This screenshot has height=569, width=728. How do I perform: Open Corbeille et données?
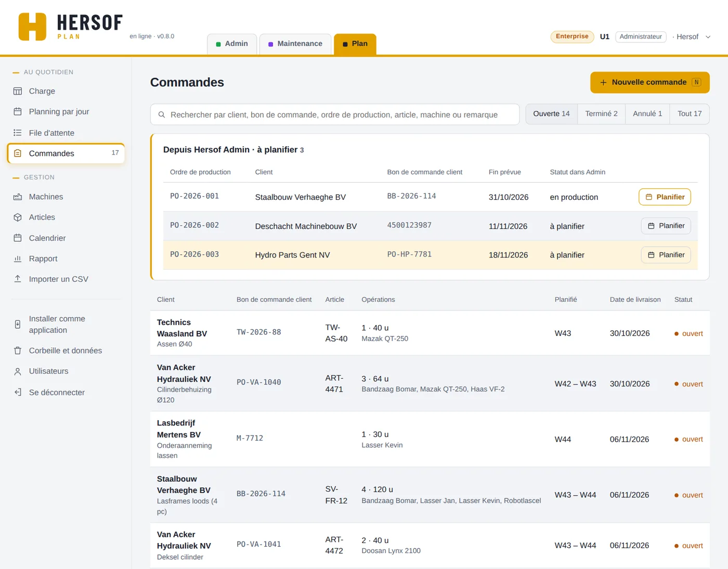[x=66, y=351]
